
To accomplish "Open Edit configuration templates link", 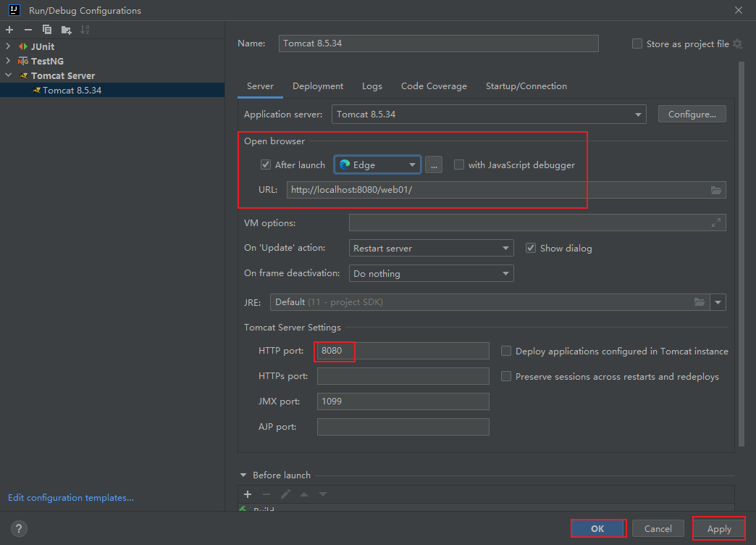I will click(71, 498).
